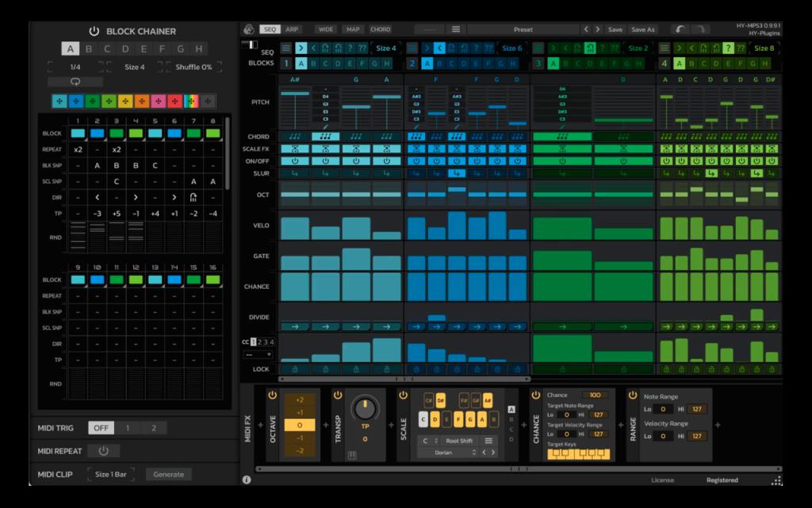The height and width of the screenshot is (508, 812).
Task: Disable the Chance module power button
Action: coord(536,395)
